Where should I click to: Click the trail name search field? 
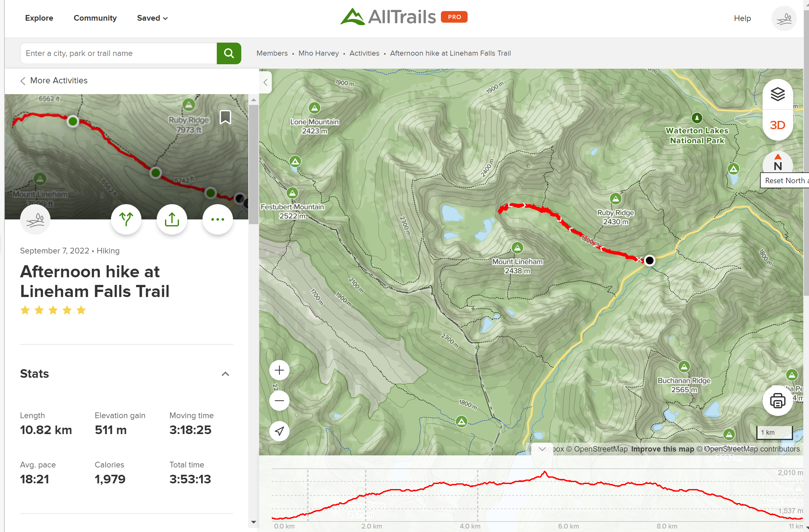pyautogui.click(x=119, y=53)
